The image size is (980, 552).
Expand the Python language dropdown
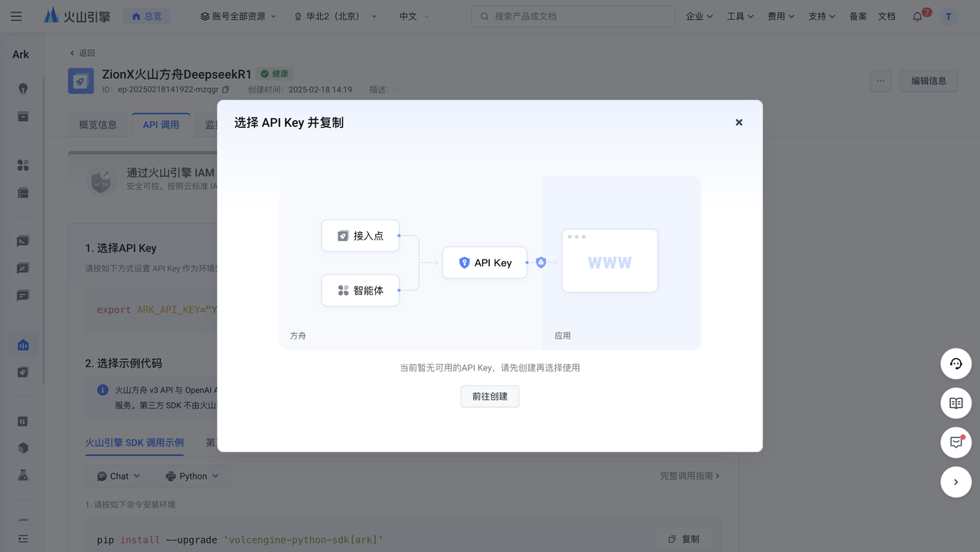(192, 476)
